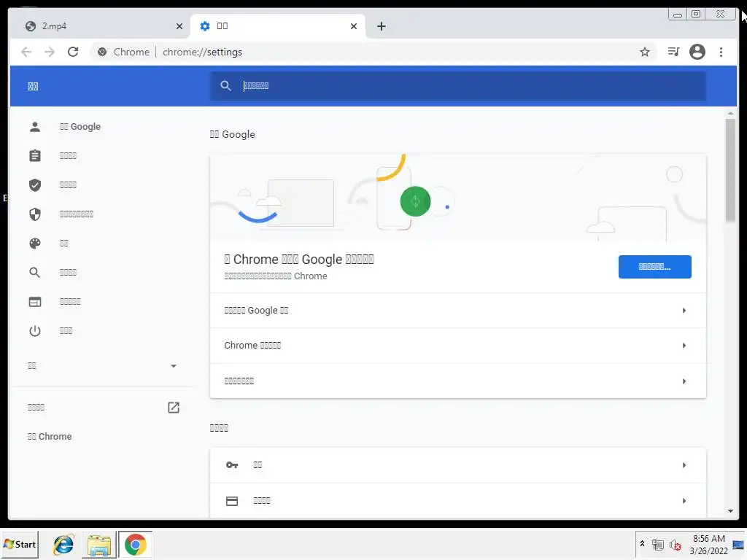
Task: Reload the settings page
Action: (x=73, y=52)
